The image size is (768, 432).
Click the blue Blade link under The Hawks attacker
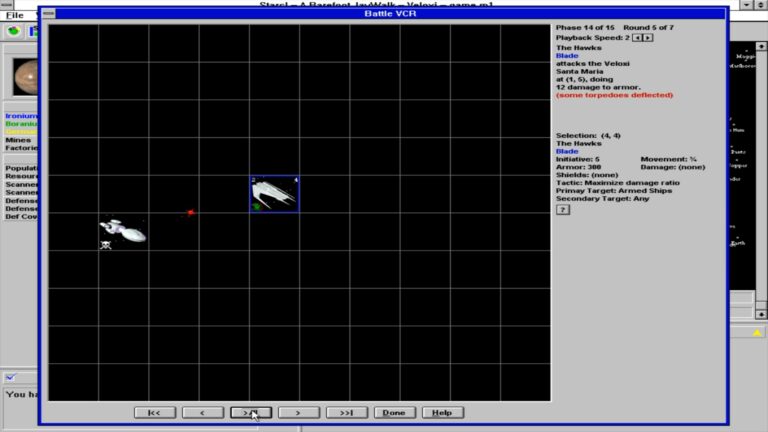pos(567,56)
